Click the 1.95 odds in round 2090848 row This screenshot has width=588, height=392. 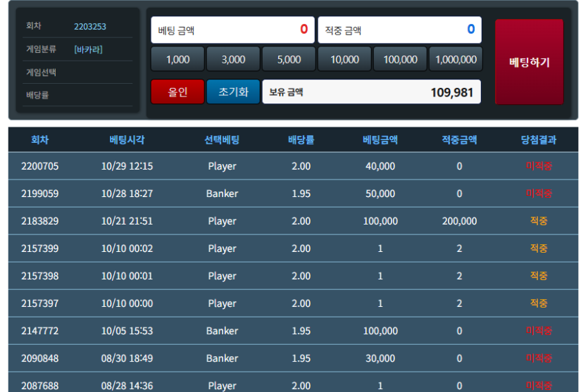pyautogui.click(x=301, y=358)
